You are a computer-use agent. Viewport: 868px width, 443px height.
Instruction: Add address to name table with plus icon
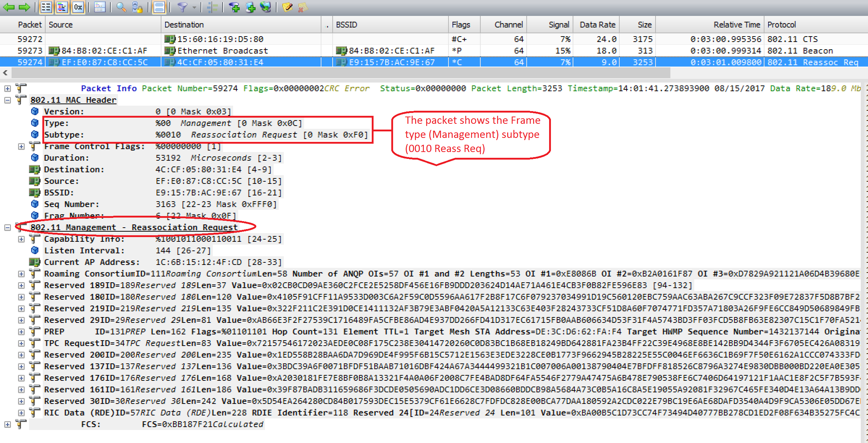click(250, 7)
